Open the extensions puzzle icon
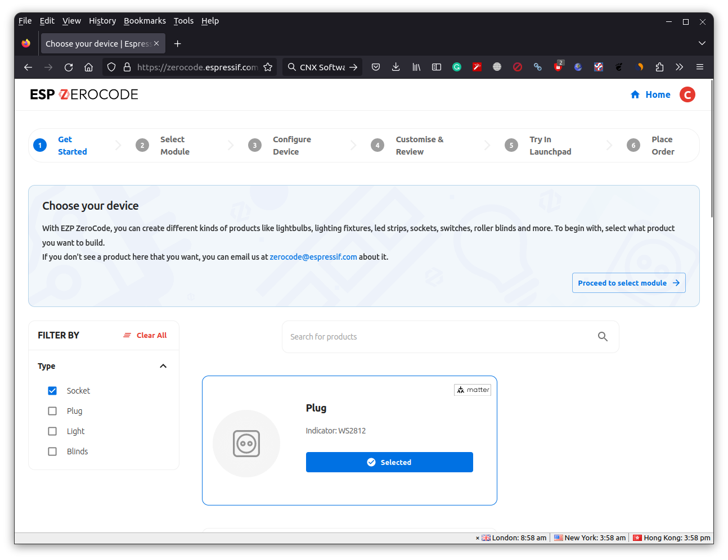The image size is (728, 560). tap(659, 67)
